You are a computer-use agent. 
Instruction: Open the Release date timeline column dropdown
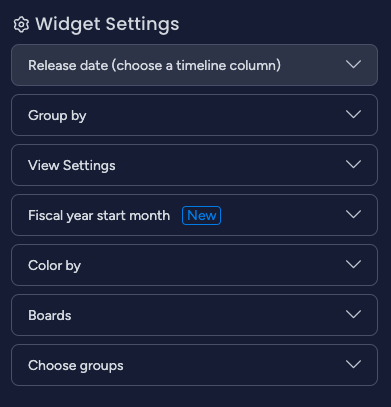pos(194,65)
